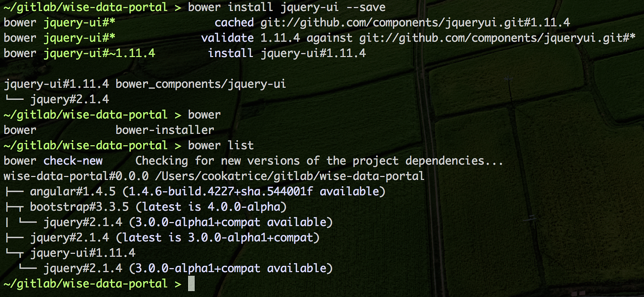This screenshot has height=297, width=644.
Task: Click 'jquery#2.1.4 (latest is 3.0.0-alpha1+compat)' row
Action: click(x=175, y=237)
